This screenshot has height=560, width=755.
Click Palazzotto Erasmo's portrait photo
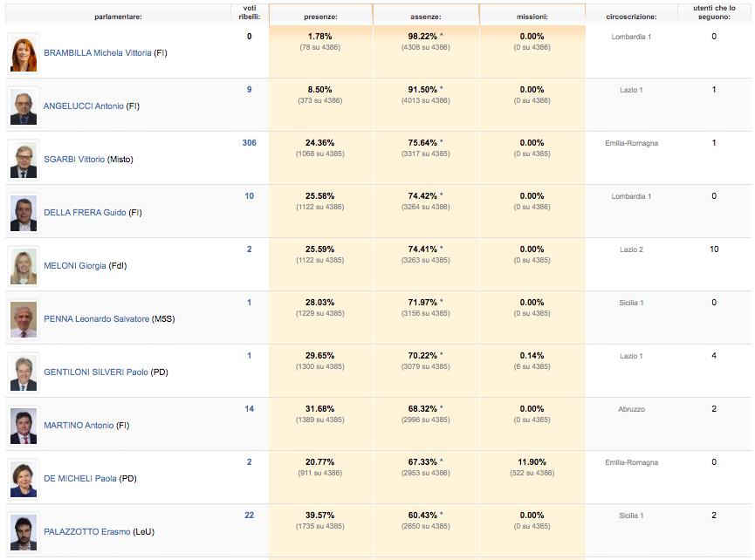tap(23, 531)
